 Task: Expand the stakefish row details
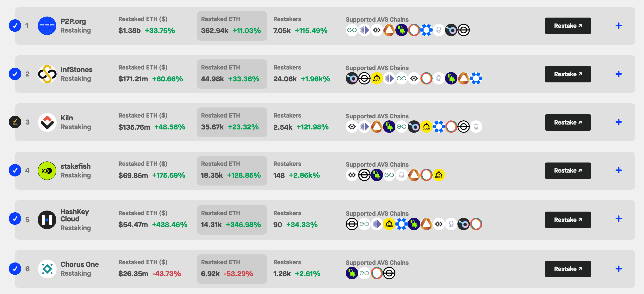click(618, 170)
